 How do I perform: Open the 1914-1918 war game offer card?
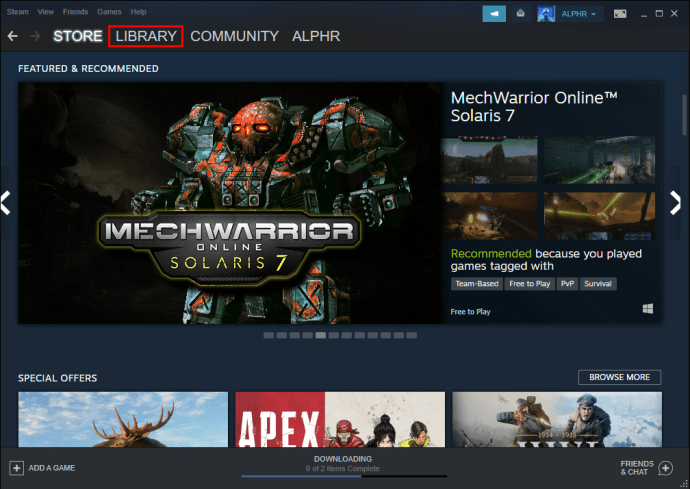pos(557,419)
